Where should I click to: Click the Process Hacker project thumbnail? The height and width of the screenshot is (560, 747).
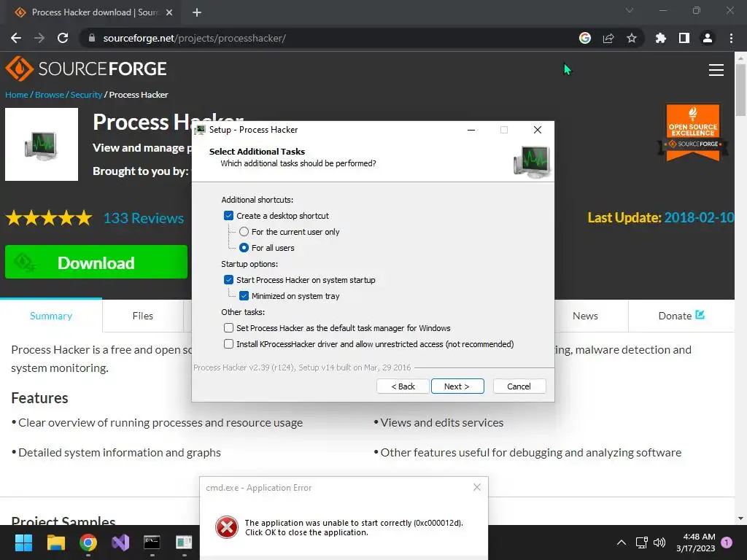pyautogui.click(x=42, y=144)
